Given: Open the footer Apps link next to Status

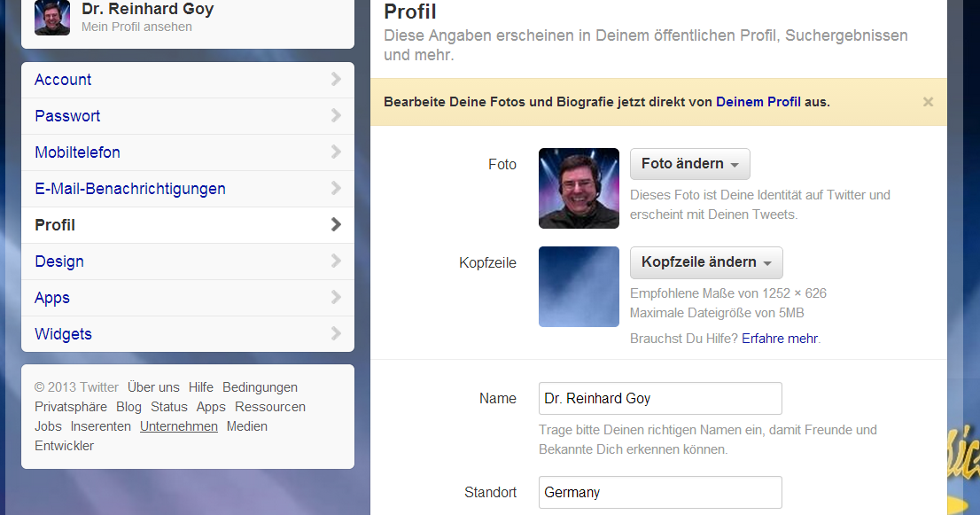Looking at the screenshot, I should pyautogui.click(x=211, y=407).
